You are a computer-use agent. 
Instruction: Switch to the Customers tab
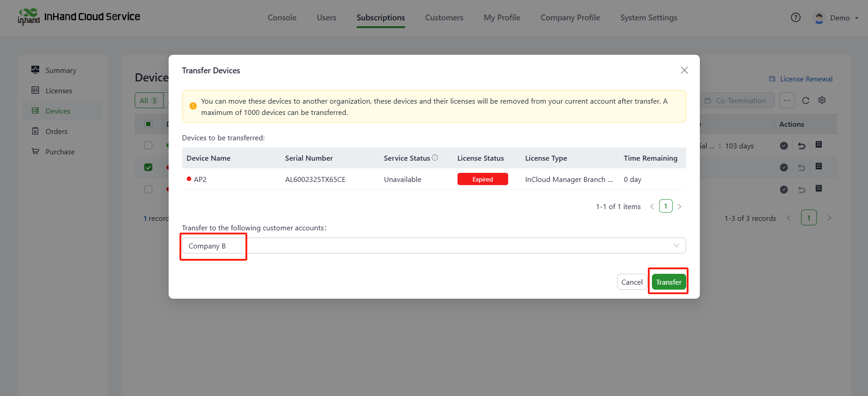click(x=444, y=18)
